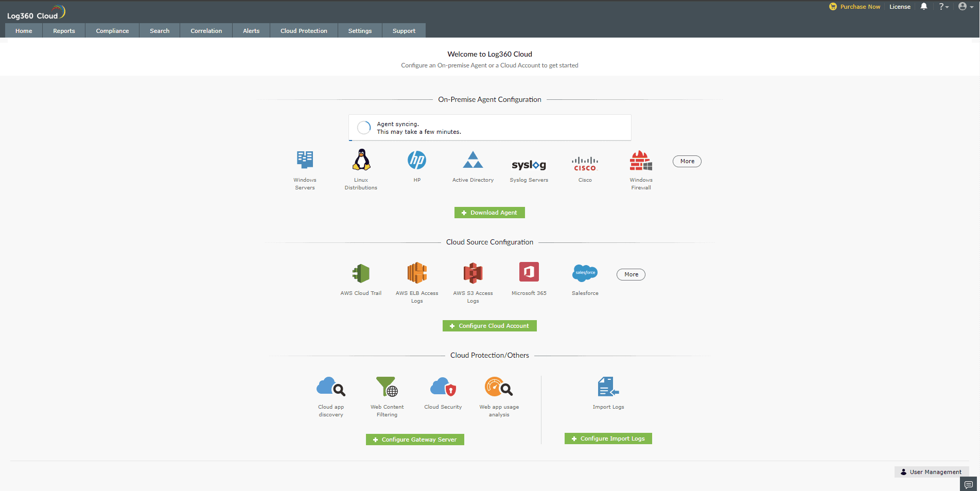Viewport: 980px width, 491px height.
Task: Switch to the Compliance tab
Action: [x=112, y=31]
